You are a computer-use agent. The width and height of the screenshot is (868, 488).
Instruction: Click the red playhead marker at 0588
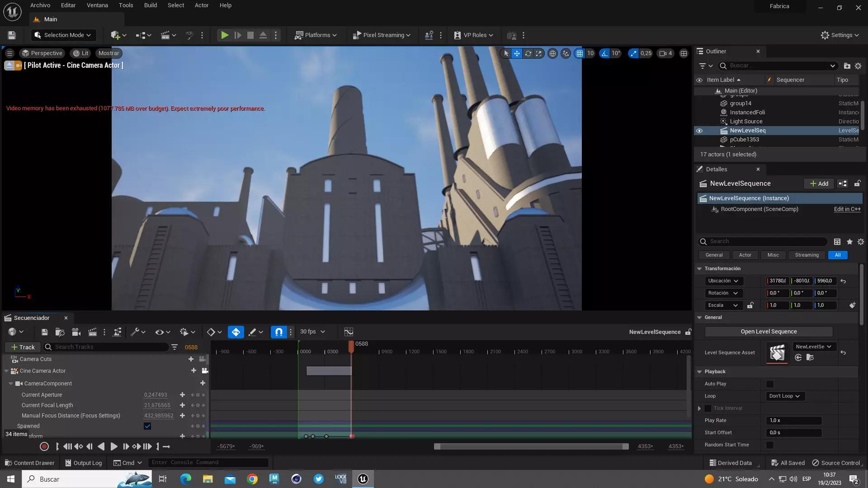[351, 345]
